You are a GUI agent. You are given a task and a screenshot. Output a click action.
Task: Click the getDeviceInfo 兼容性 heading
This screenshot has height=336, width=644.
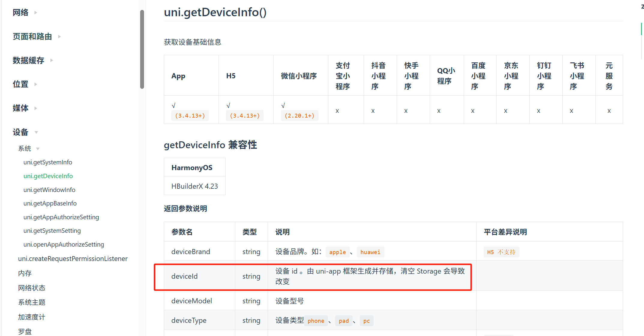coord(210,145)
